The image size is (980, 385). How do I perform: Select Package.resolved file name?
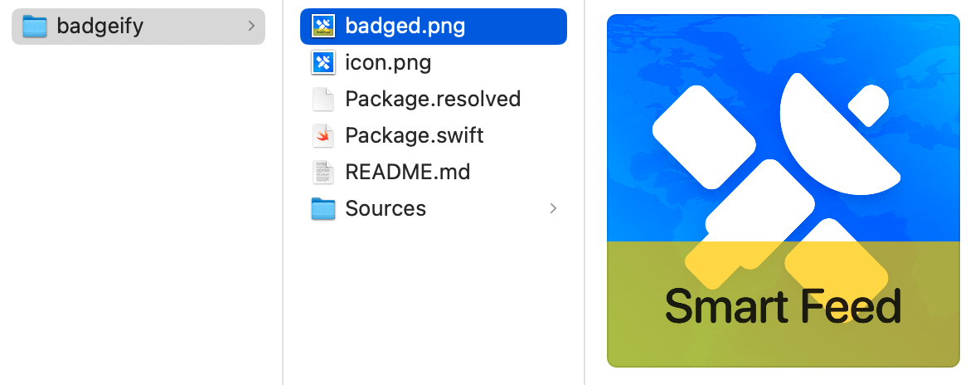(433, 100)
